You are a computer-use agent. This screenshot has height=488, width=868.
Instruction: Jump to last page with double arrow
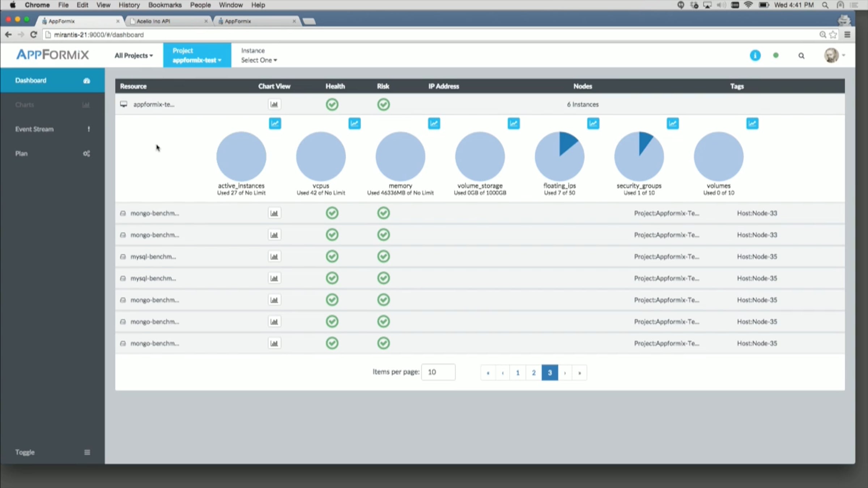click(579, 373)
